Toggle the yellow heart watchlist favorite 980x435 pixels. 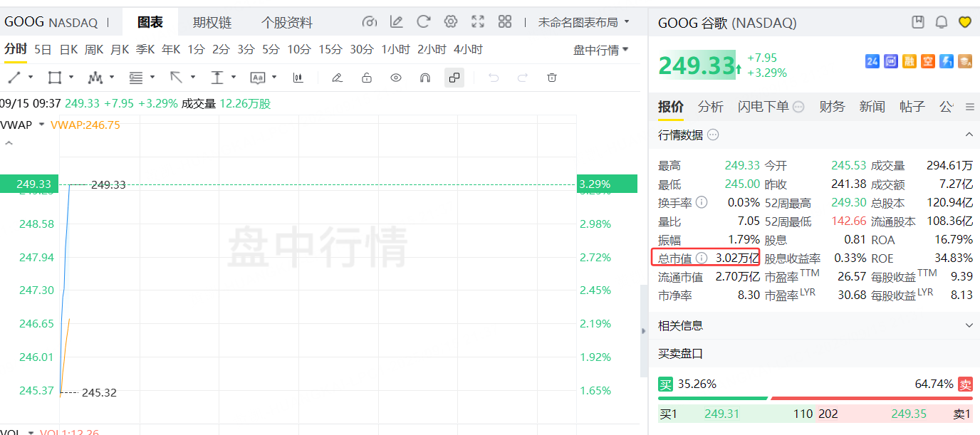point(965,22)
